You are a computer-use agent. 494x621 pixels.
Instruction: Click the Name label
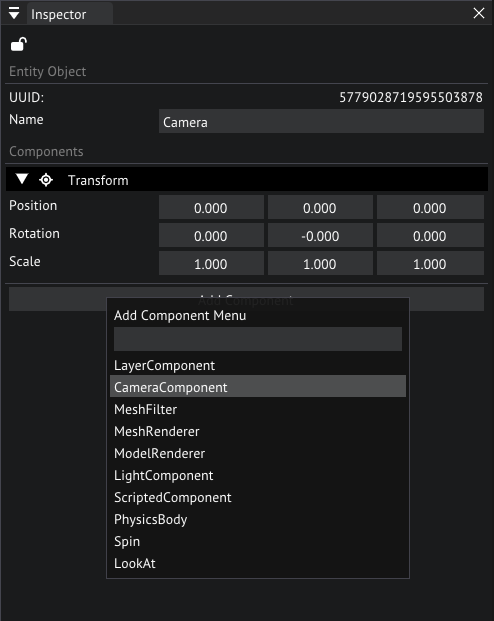[26, 120]
